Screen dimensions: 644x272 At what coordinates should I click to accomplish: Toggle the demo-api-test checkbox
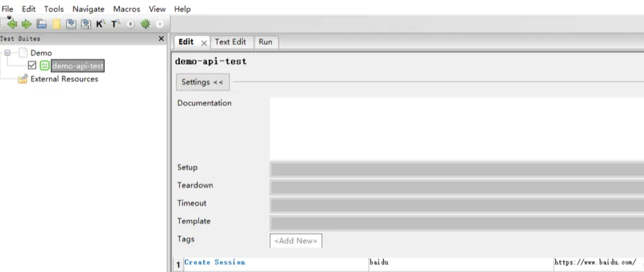32,65
